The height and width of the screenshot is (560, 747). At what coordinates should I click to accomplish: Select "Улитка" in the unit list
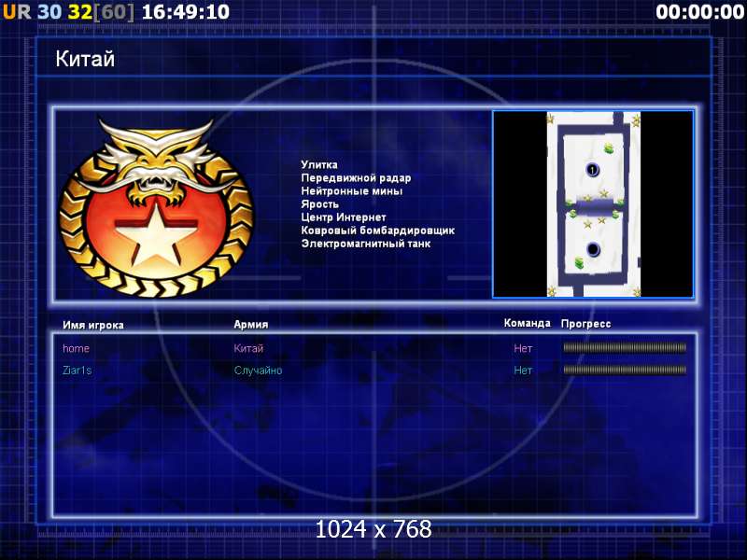click(319, 165)
